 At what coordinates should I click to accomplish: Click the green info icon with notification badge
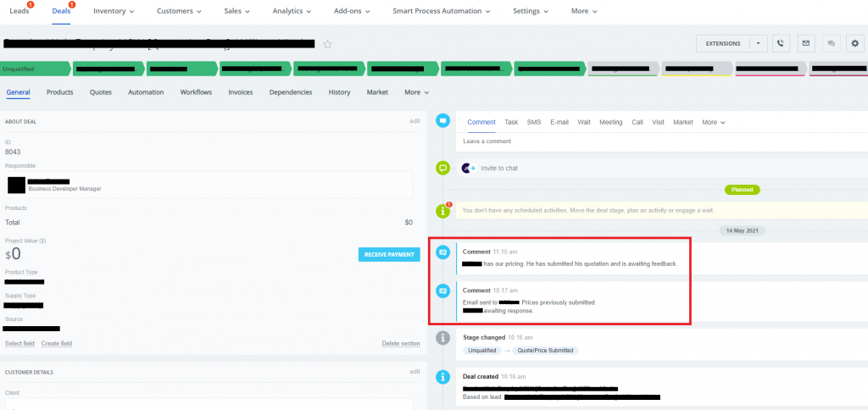coord(442,209)
